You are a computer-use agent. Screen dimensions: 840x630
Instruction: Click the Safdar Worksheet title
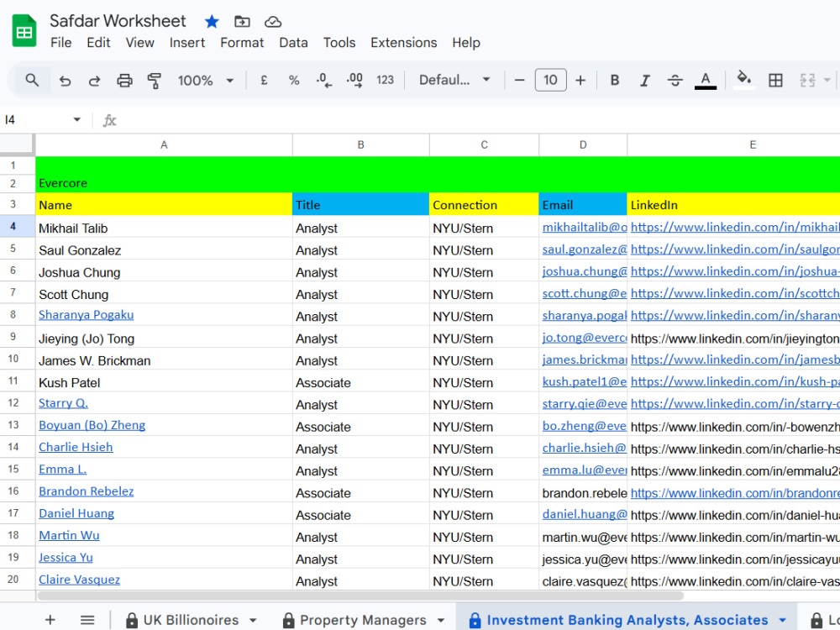click(x=118, y=21)
